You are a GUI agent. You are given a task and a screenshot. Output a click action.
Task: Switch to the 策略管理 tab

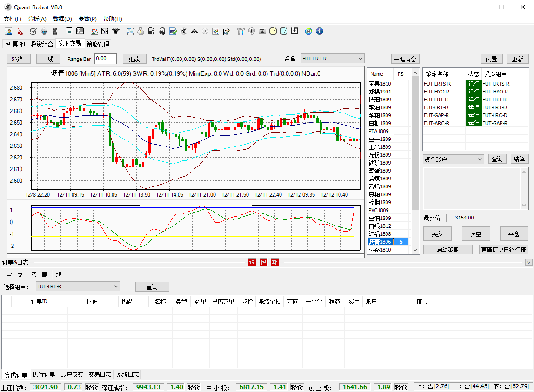[98, 44]
